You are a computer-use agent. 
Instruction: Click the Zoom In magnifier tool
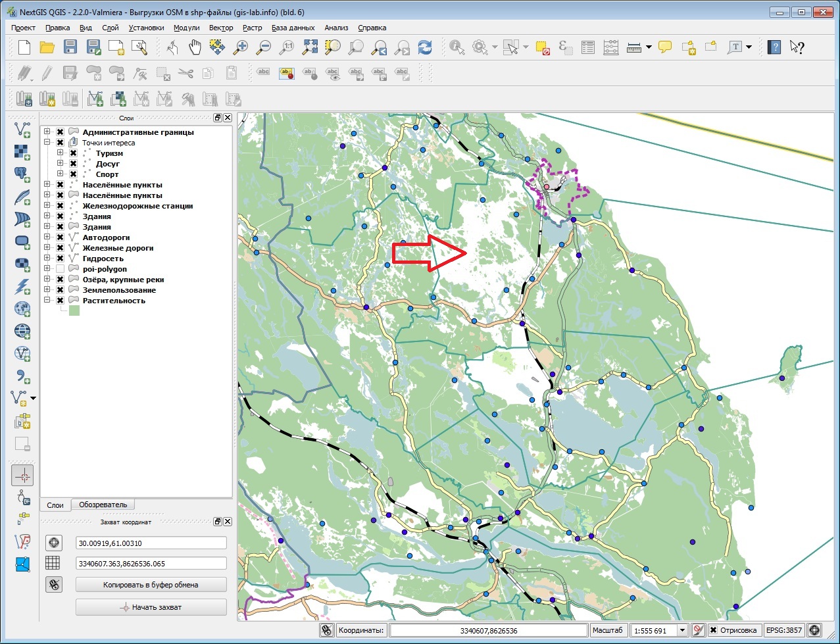(241, 47)
